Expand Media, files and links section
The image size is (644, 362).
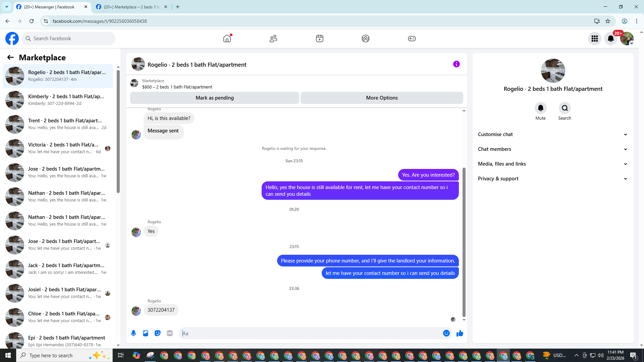[552, 164]
